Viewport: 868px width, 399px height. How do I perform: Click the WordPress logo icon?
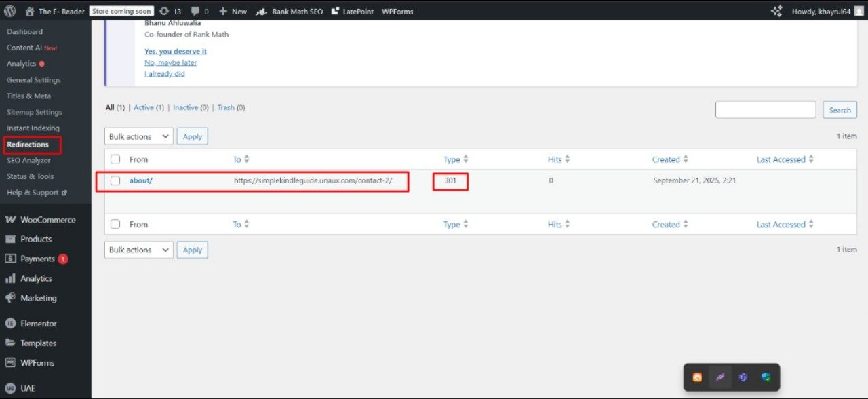[x=10, y=11]
